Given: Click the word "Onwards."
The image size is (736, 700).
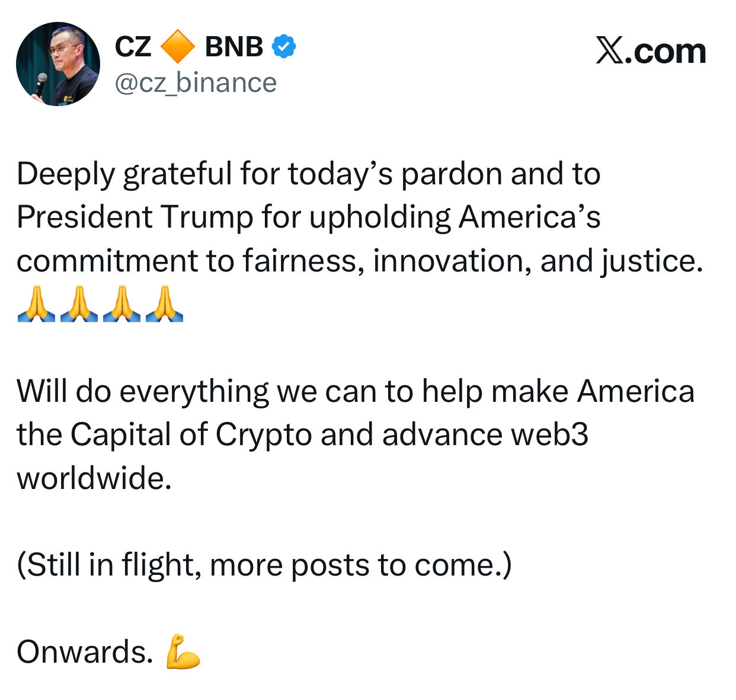Looking at the screenshot, I should [x=85, y=652].
